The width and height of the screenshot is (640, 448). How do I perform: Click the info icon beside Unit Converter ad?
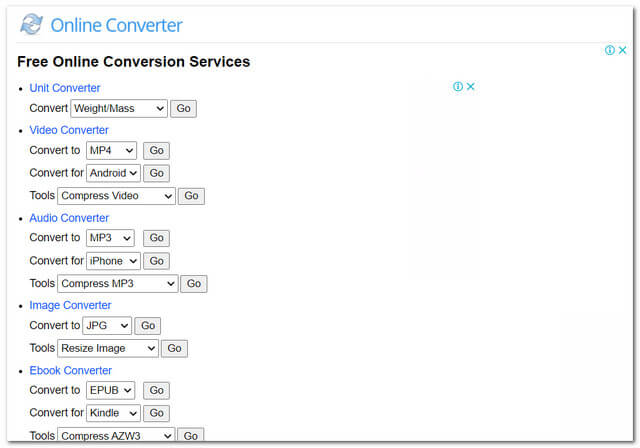click(457, 87)
